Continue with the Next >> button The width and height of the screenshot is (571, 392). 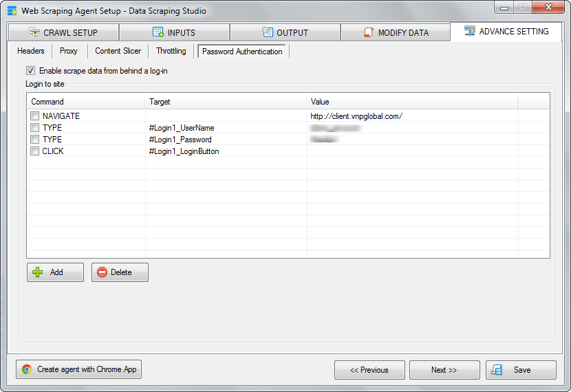[444, 370]
